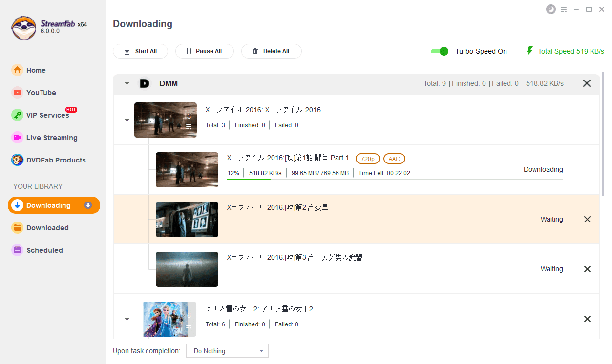Click the 第3話 トカゲ男の憂鬱 thumbnail

[187, 269]
